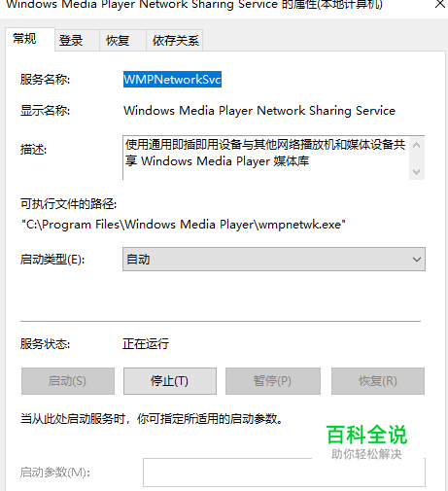Click the 恢复(R) resume button
The height and width of the screenshot is (491, 448).
tap(378, 381)
